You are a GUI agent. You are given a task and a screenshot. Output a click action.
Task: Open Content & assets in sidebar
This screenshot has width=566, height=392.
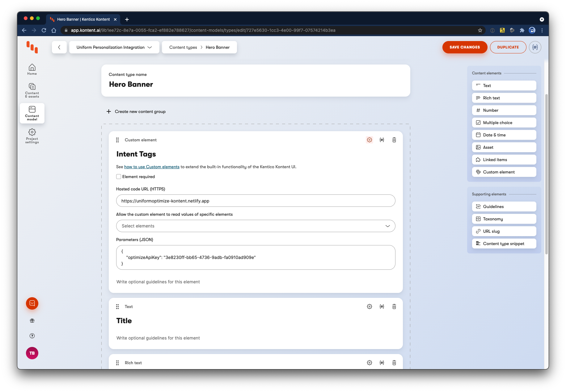[x=32, y=90]
